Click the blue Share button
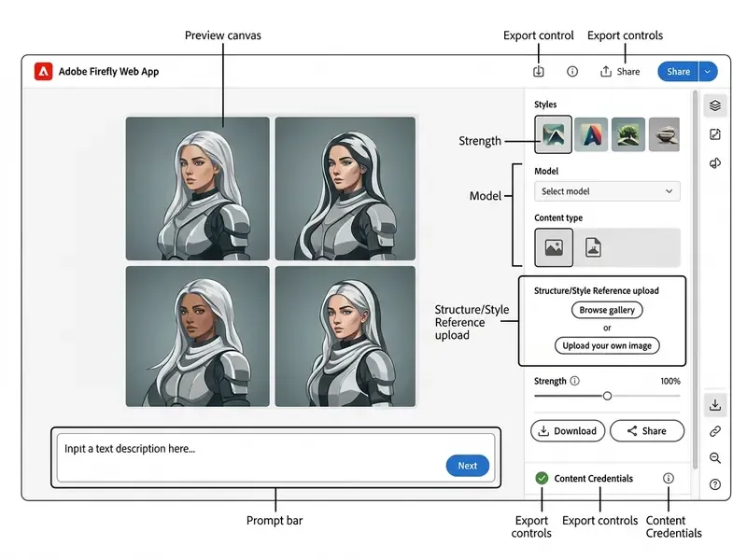The image size is (747, 560). pos(678,72)
